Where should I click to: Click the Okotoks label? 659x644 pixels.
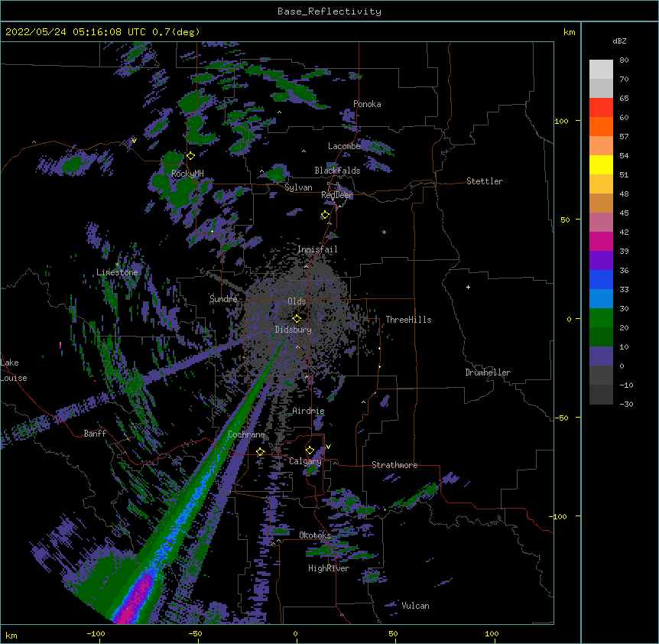click(315, 535)
